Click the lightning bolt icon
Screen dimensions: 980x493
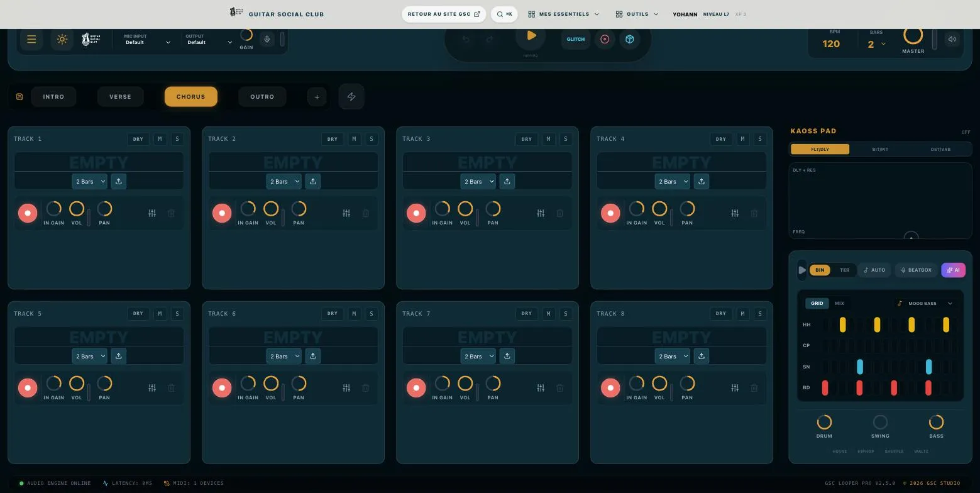click(351, 97)
